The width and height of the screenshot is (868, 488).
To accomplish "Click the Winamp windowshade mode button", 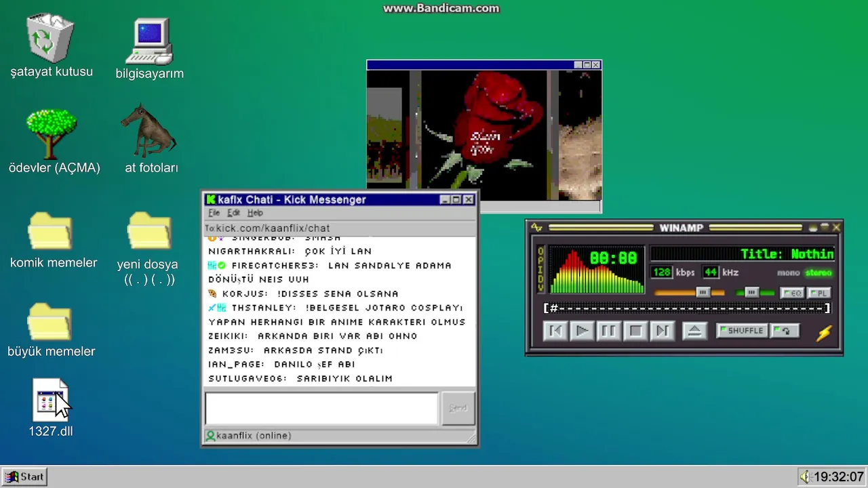I will (824, 228).
